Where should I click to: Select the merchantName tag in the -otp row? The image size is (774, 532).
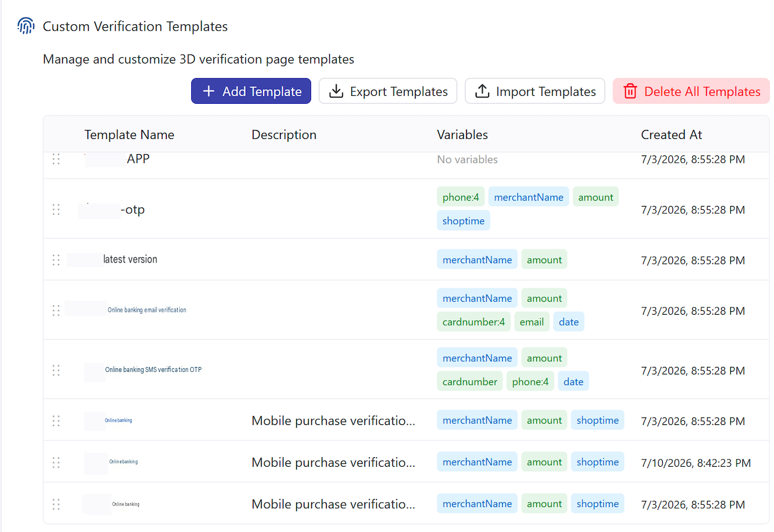click(528, 197)
